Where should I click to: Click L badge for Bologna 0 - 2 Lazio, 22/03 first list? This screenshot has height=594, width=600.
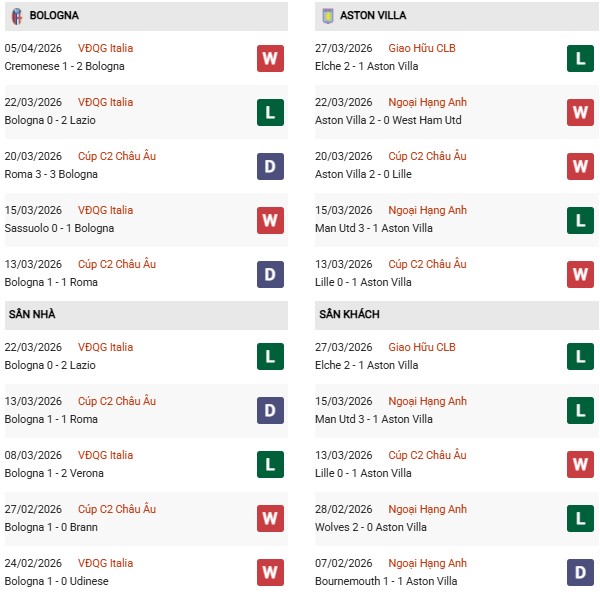point(270,112)
